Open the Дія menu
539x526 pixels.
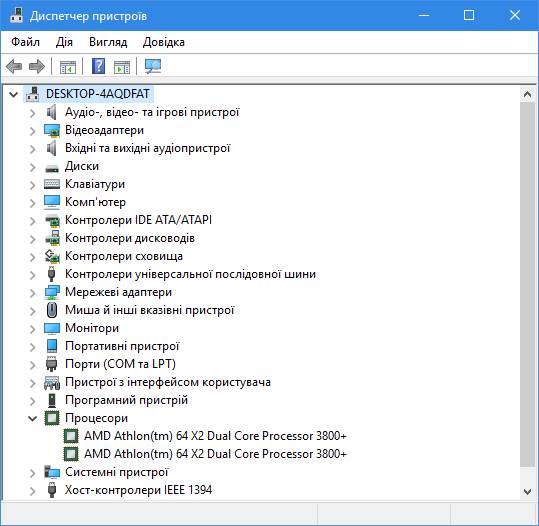pyautogui.click(x=64, y=42)
